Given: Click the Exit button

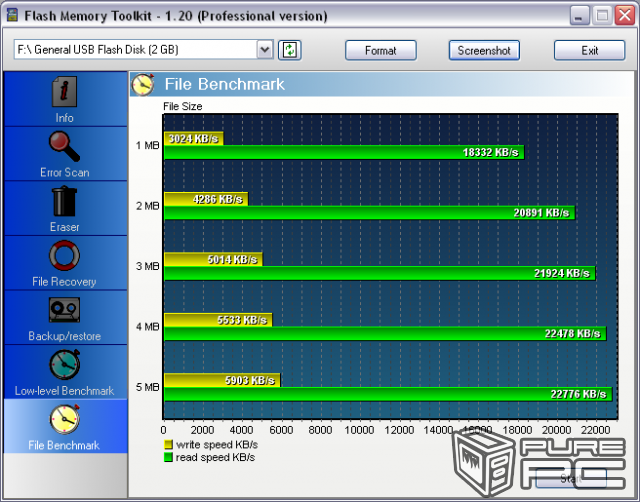Looking at the screenshot, I should pyautogui.click(x=589, y=51).
